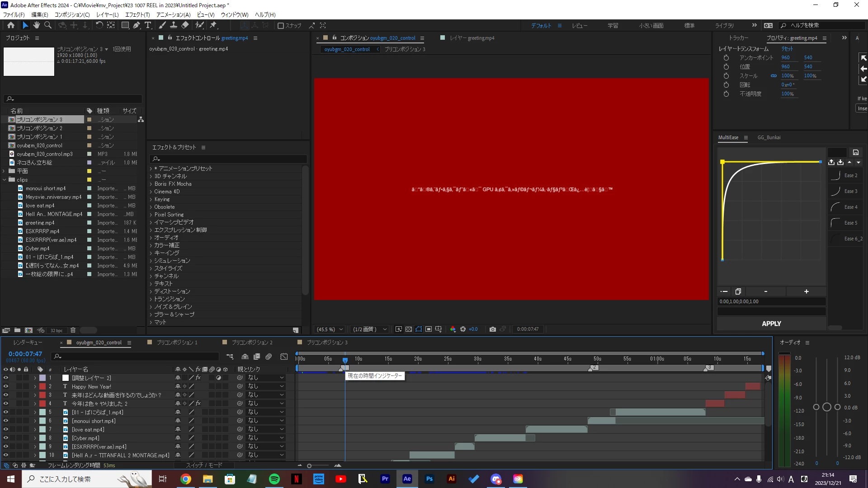Screen dimensions: 868x488
Task: Hide the Happy New Year! layer
Action: click(5, 386)
